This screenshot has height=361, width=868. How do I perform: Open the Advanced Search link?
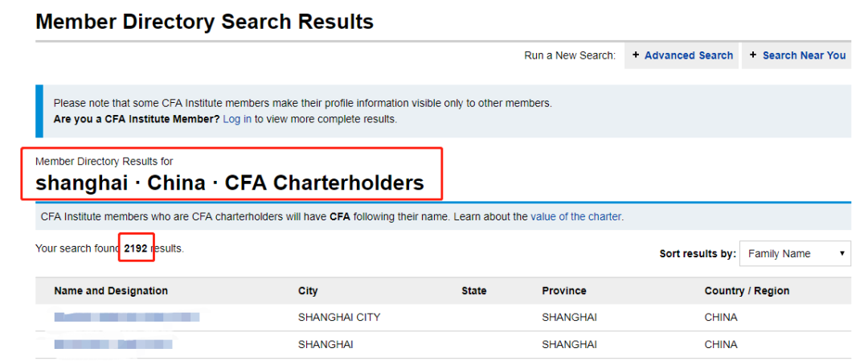click(x=688, y=55)
